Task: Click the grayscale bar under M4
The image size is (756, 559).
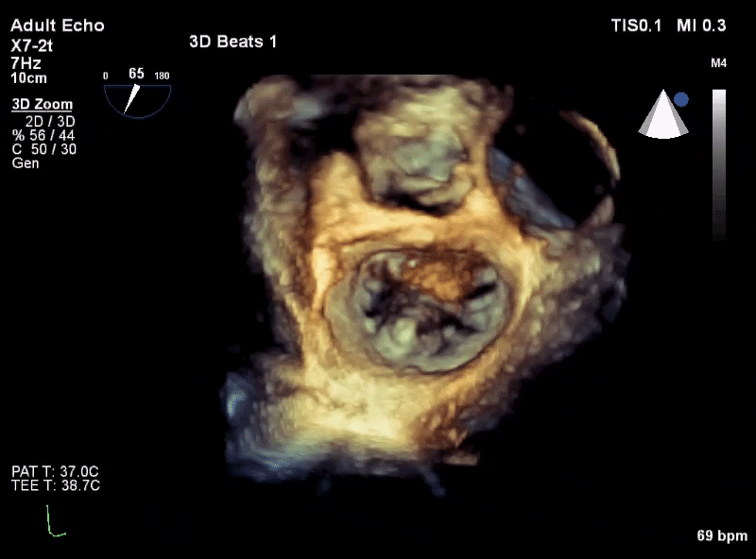Action: (719, 164)
